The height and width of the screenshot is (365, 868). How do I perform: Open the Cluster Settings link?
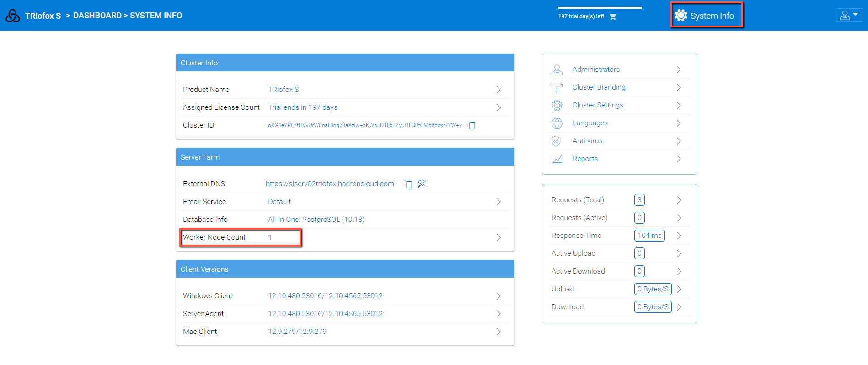click(598, 105)
